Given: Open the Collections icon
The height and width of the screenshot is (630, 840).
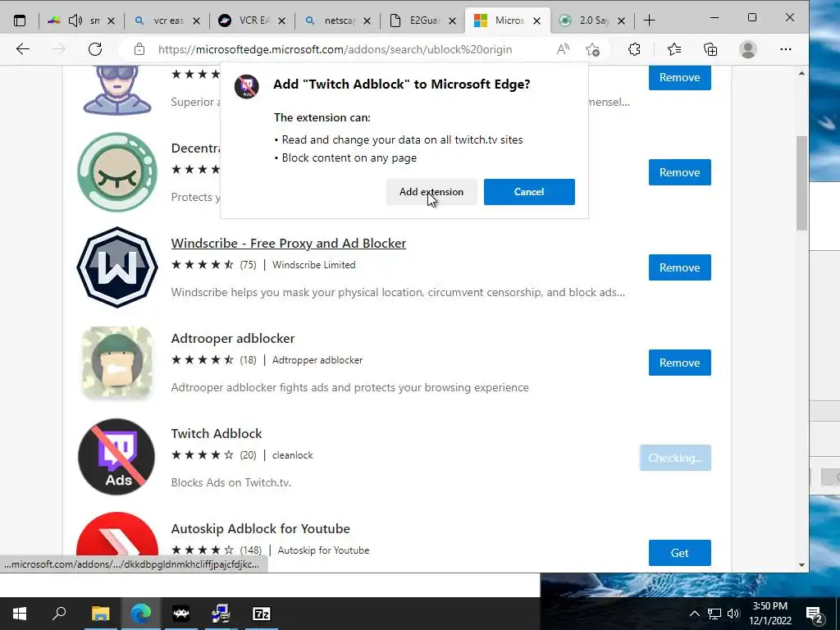Looking at the screenshot, I should [x=710, y=49].
